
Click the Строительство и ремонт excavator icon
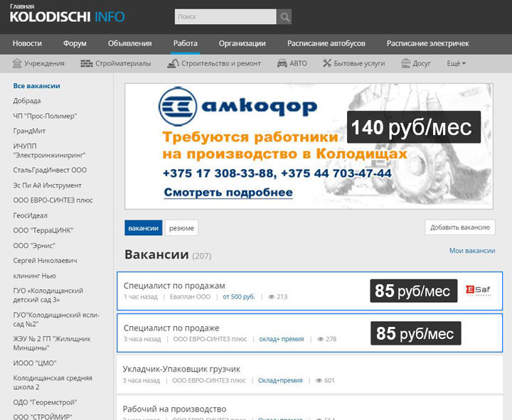(x=173, y=63)
